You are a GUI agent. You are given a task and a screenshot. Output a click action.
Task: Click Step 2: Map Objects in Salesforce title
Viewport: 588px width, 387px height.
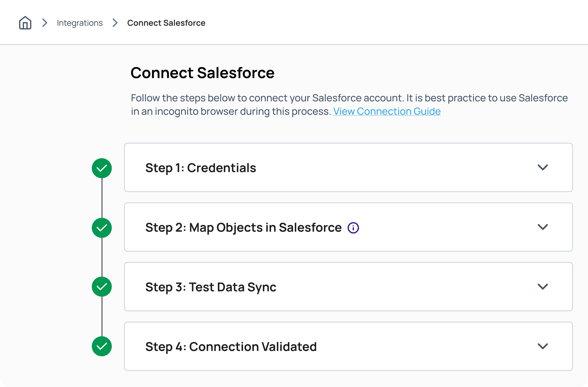pos(243,227)
